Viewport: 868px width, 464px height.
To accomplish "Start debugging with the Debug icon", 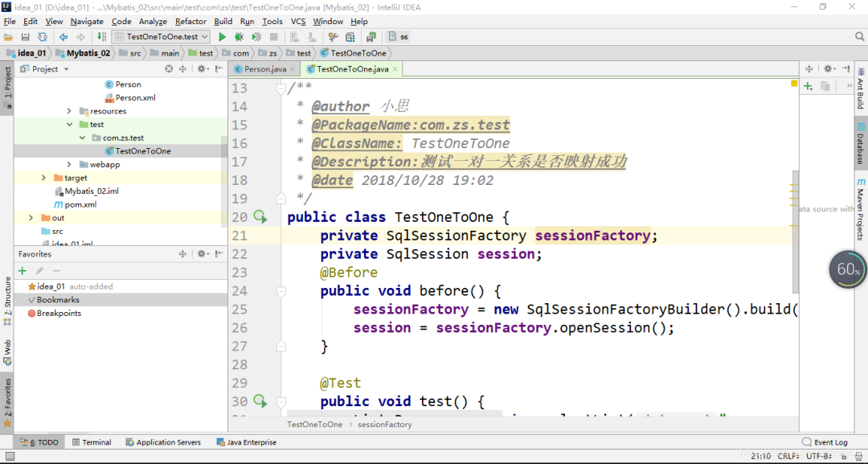I will click(x=239, y=36).
